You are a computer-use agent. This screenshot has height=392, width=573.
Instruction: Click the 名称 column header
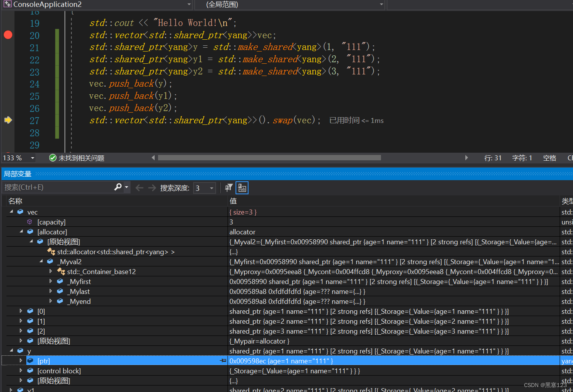tap(15, 201)
